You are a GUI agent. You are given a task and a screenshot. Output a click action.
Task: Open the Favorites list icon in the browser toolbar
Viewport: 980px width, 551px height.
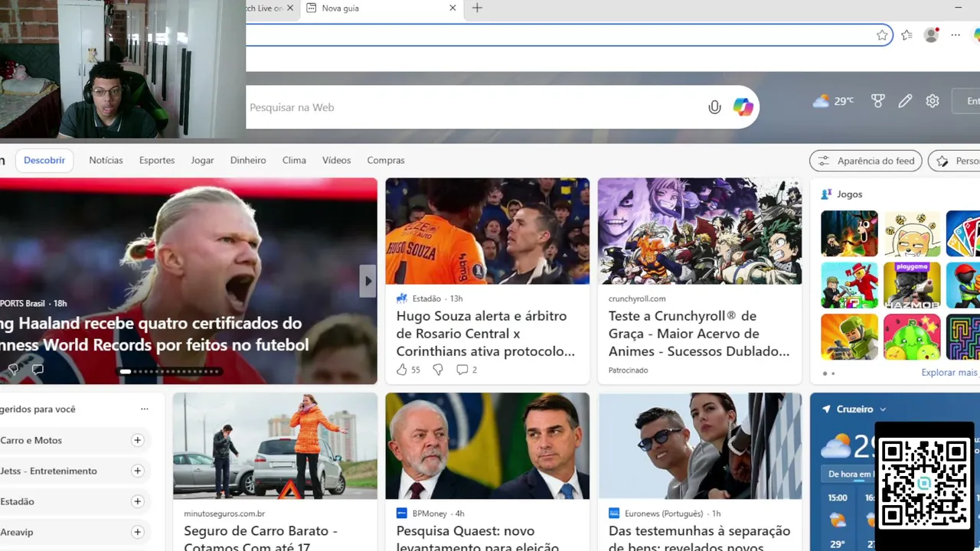[906, 35]
